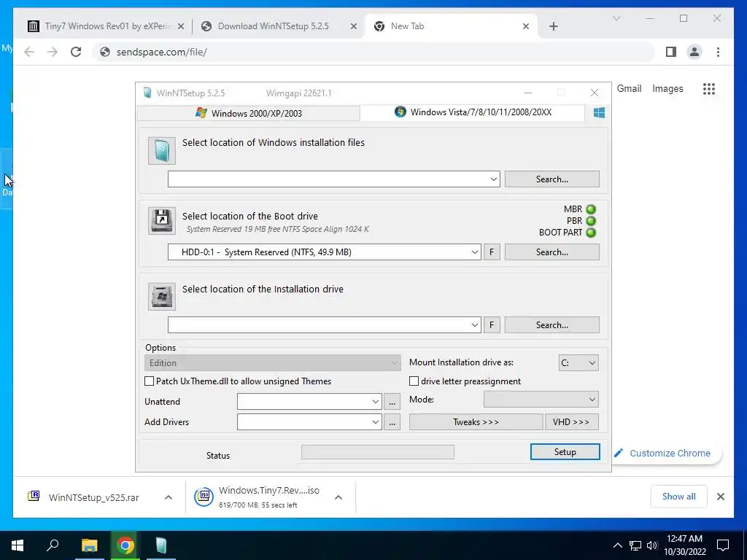
Task: Click the Installation drive disk icon
Action: coord(161,297)
